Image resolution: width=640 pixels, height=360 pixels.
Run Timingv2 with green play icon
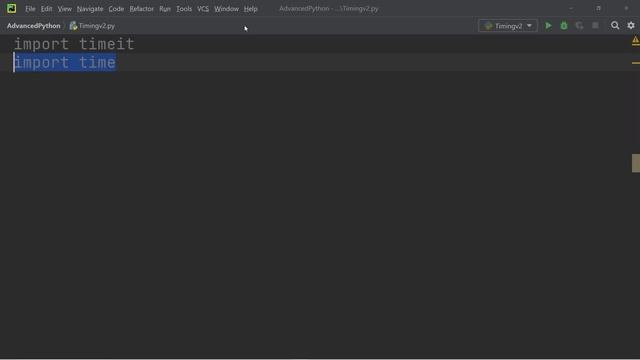[548, 26]
